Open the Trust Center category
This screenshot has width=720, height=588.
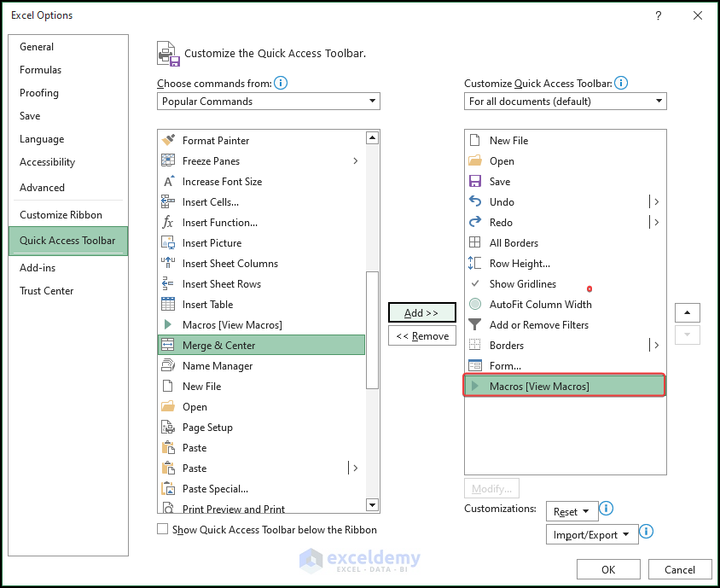(47, 291)
